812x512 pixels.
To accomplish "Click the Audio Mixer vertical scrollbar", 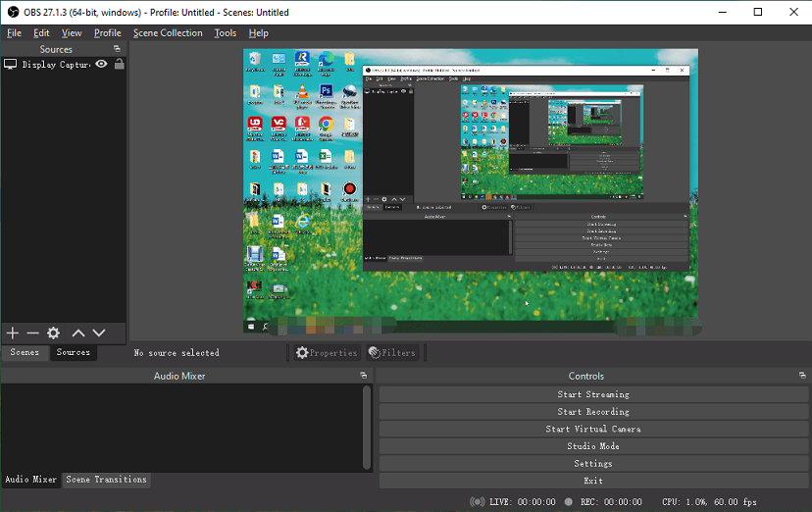I will point(367,427).
